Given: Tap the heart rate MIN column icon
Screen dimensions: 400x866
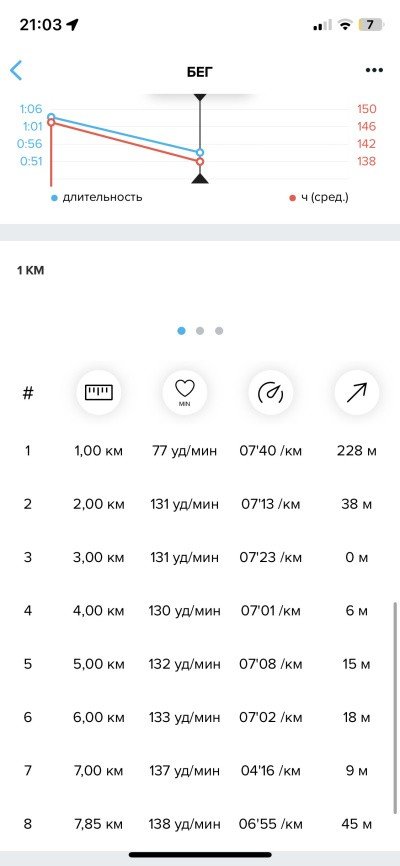Looking at the screenshot, I should click(x=185, y=393).
